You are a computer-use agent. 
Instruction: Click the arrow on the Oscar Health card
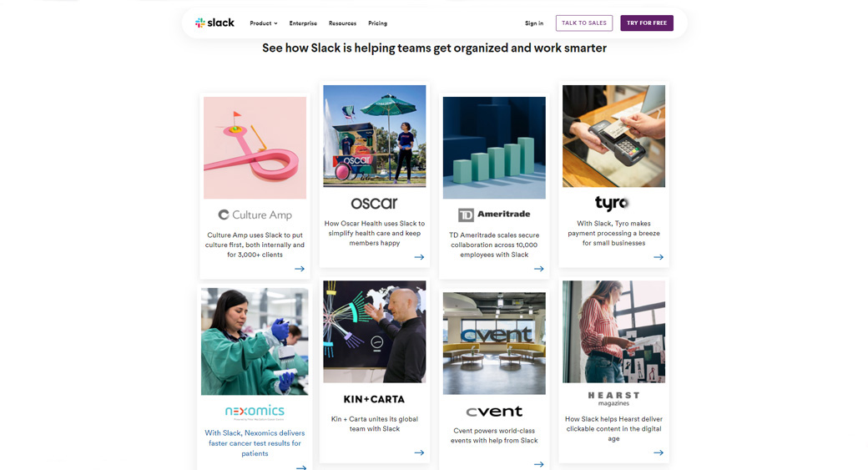point(419,257)
